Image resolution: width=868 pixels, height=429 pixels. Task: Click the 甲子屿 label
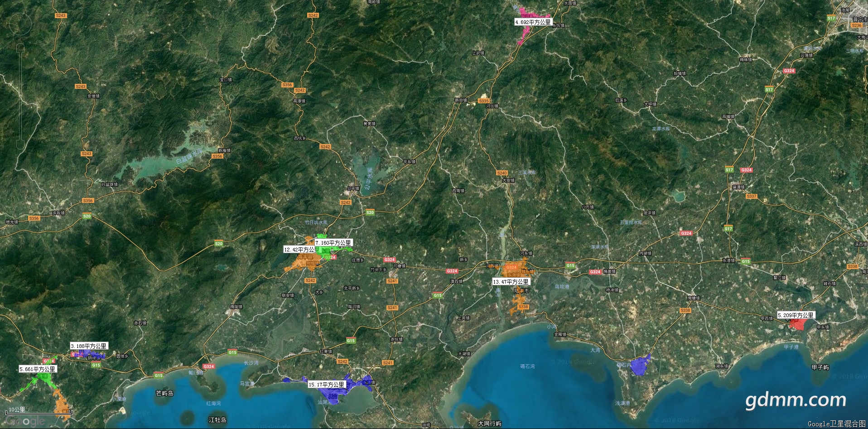820,367
